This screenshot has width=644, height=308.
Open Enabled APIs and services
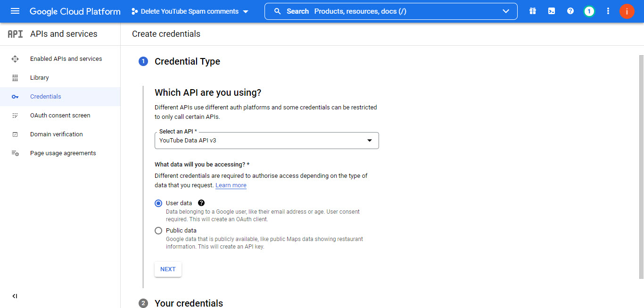coord(60,59)
